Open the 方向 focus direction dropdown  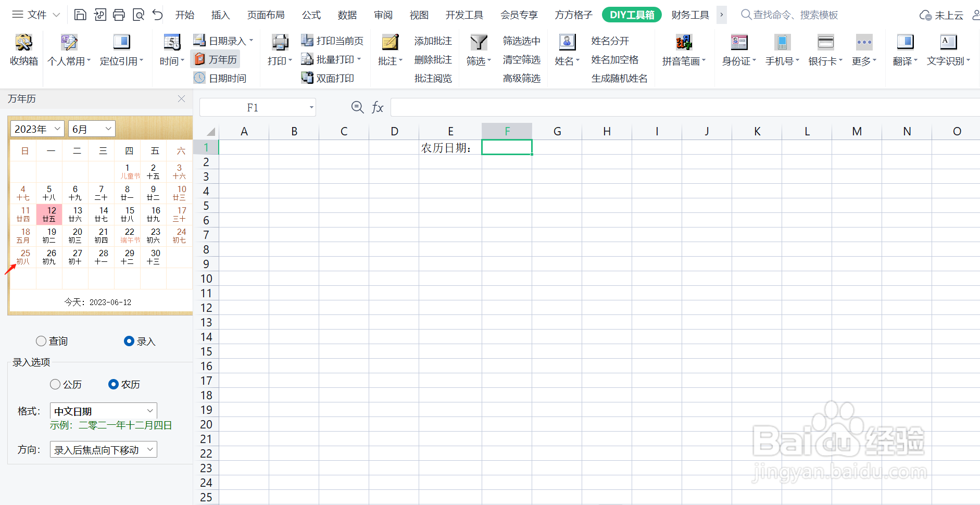coord(104,449)
